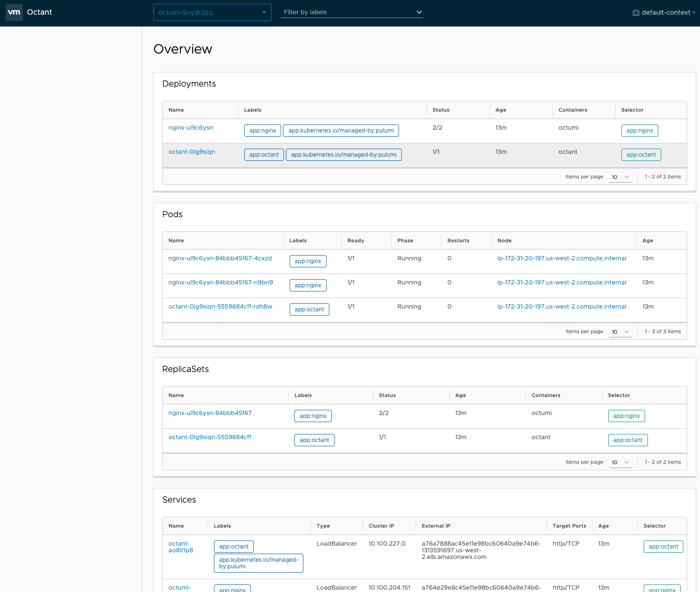Click app:nginx label in ReplicaSets table
This screenshot has width=700, height=592.
tap(313, 416)
